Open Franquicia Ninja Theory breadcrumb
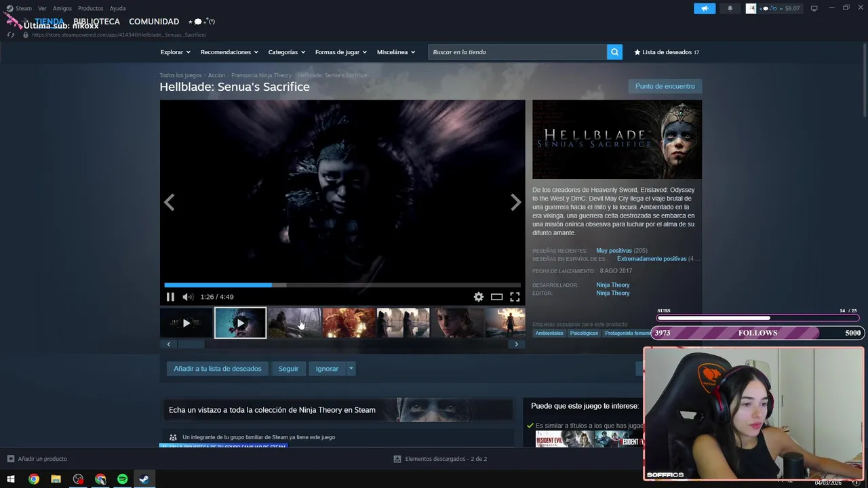 [261, 75]
